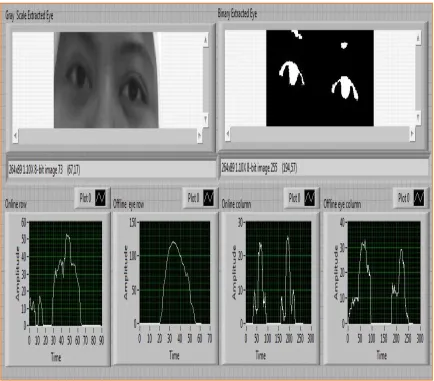This screenshot has height=381, width=434.
Task: Select the Online row graph plot area
Action: tap(66, 273)
